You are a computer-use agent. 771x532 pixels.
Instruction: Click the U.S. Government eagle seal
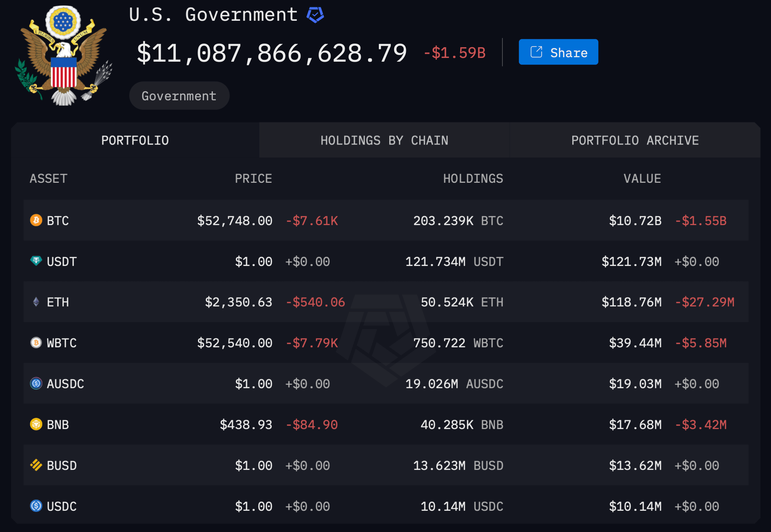coord(64,56)
